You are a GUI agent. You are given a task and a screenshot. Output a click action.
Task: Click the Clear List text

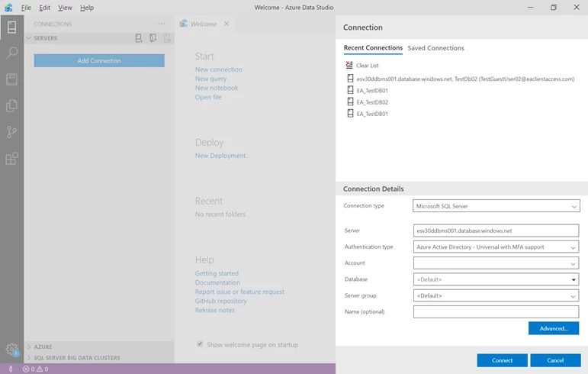(367, 66)
